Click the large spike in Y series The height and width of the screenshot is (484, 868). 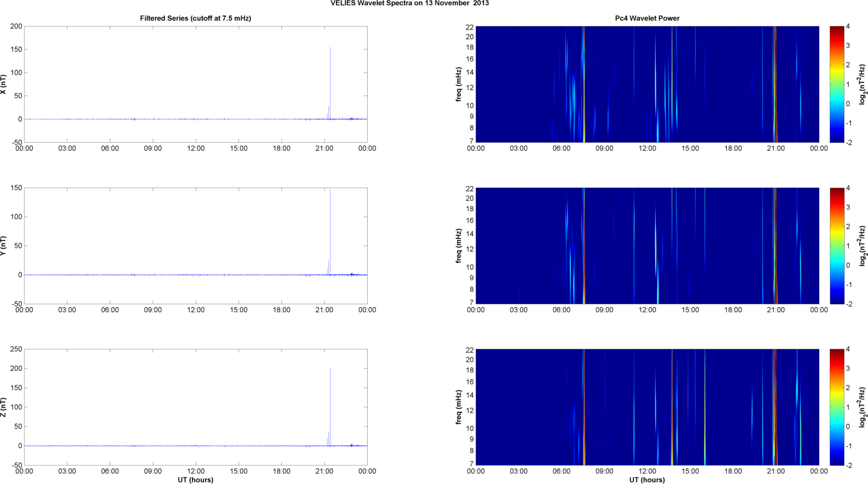coord(330,227)
